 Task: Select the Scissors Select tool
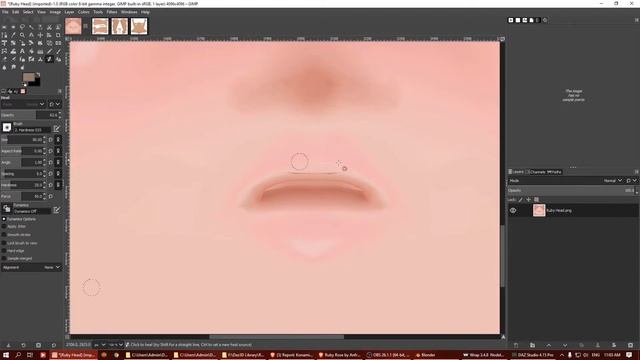49,27
